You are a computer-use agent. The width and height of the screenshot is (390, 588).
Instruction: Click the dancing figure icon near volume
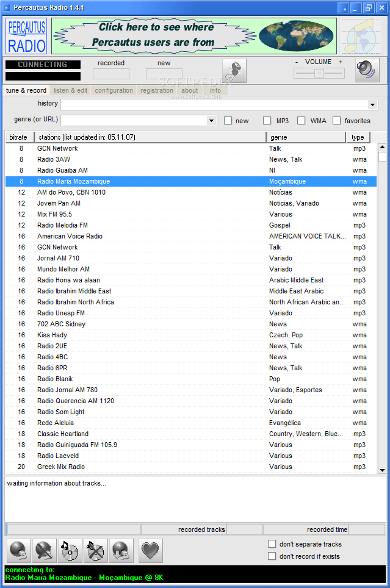click(x=234, y=71)
